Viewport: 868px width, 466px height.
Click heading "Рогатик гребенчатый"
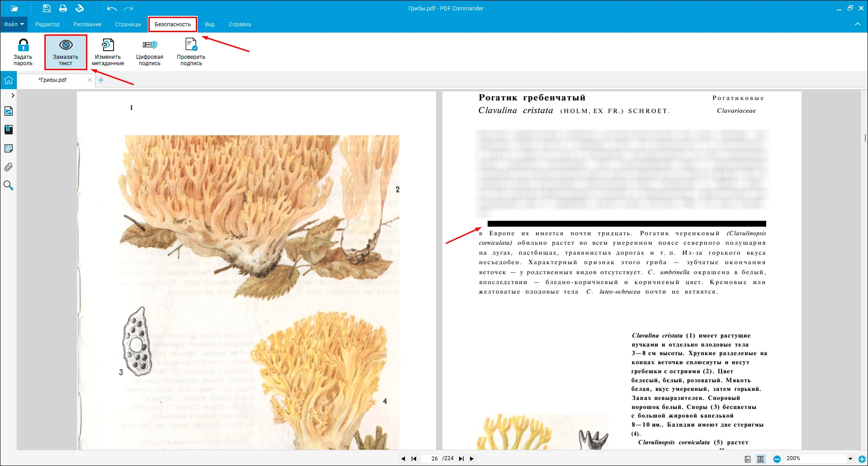[x=532, y=98]
